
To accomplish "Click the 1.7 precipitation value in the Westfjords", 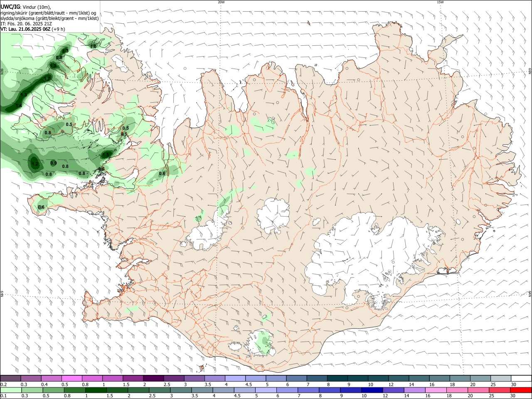I will pyautogui.click(x=47, y=79).
